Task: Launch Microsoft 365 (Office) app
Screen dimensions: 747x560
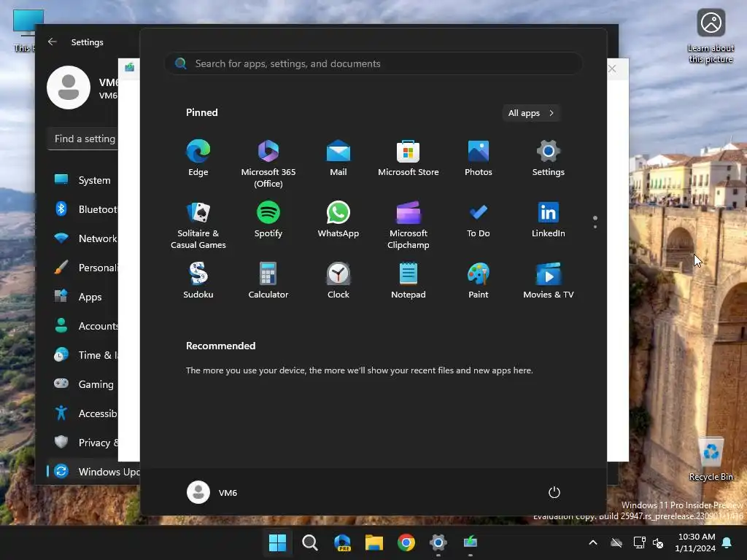Action: pos(268,164)
